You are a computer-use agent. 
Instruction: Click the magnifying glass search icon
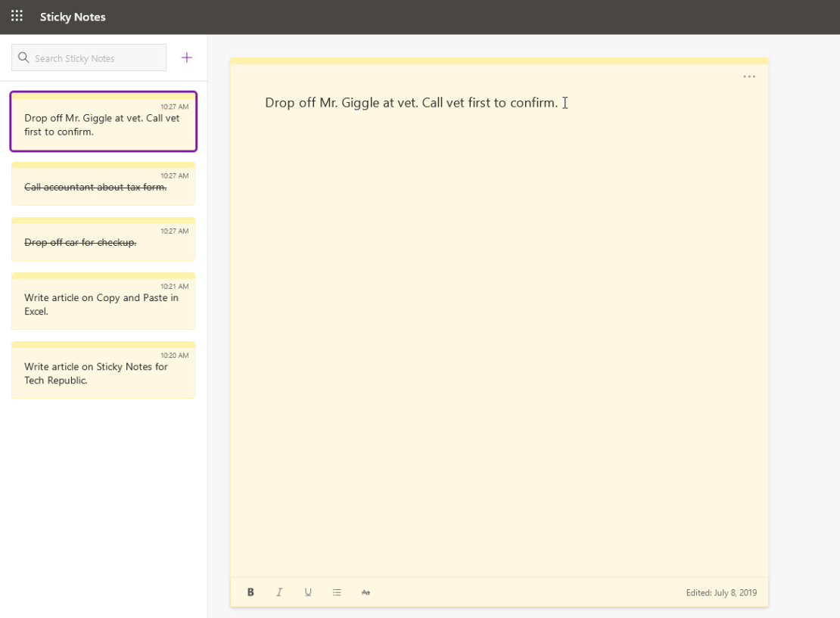pos(23,57)
